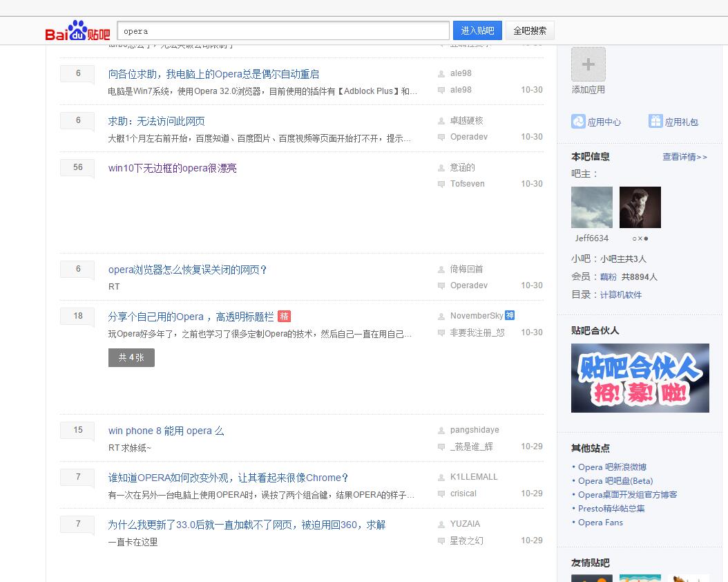728x582 pixels.
Task: Open the Jeff6634 moderator avatar
Action: click(591, 207)
